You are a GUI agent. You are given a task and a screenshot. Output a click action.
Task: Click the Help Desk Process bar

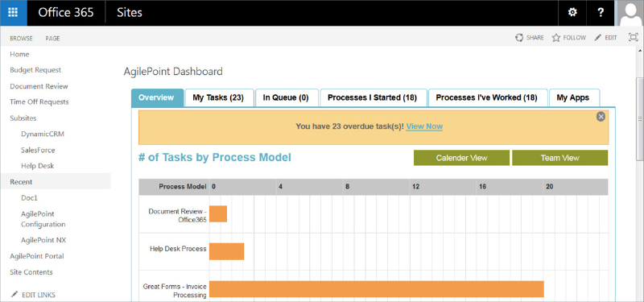pyautogui.click(x=227, y=251)
